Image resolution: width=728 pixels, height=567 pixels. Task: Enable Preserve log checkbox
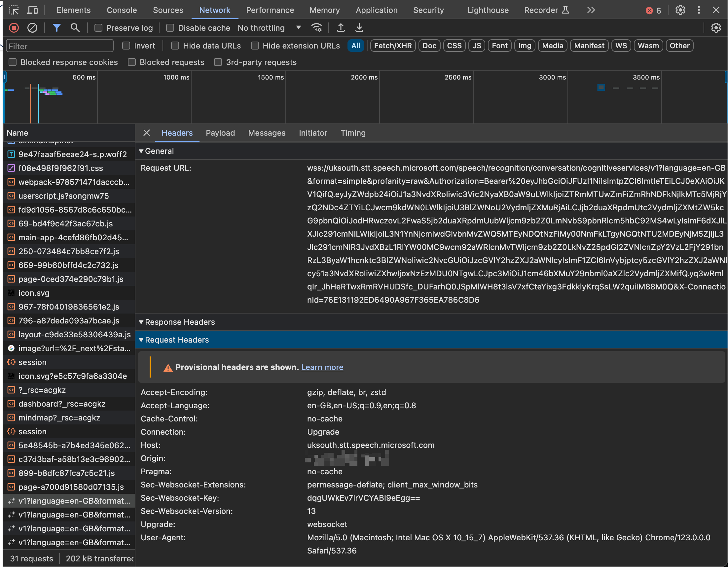pos(98,28)
